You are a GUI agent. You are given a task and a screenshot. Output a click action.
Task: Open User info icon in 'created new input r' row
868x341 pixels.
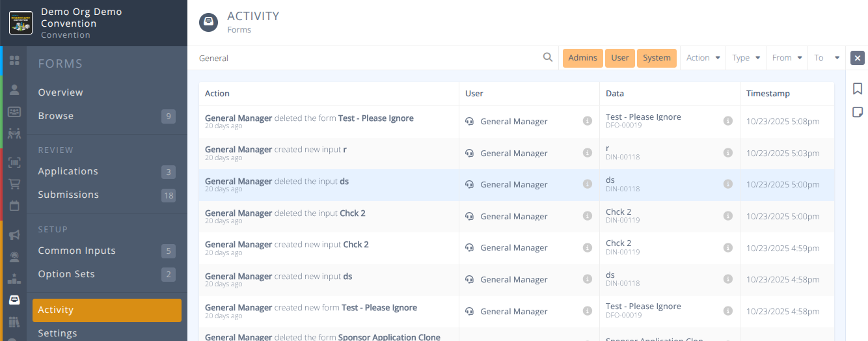pyautogui.click(x=588, y=153)
